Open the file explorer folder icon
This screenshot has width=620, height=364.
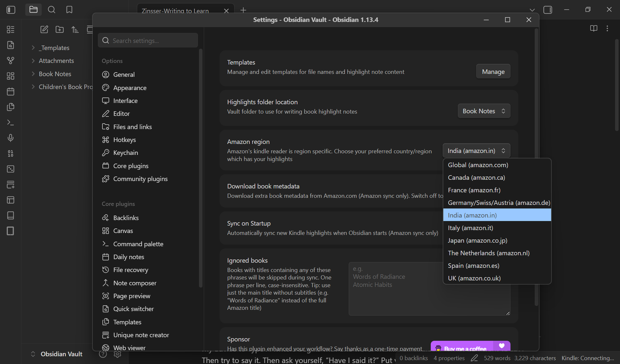point(33,9)
